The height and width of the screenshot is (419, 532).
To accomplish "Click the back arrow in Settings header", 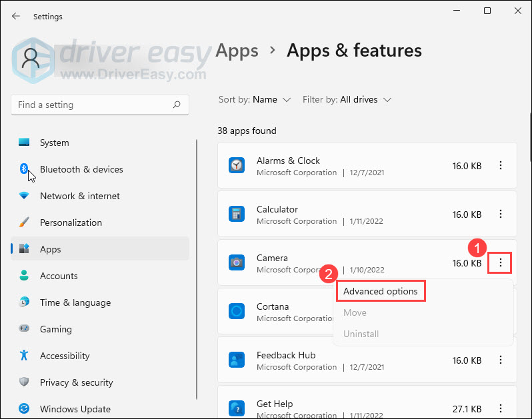I will (16, 16).
